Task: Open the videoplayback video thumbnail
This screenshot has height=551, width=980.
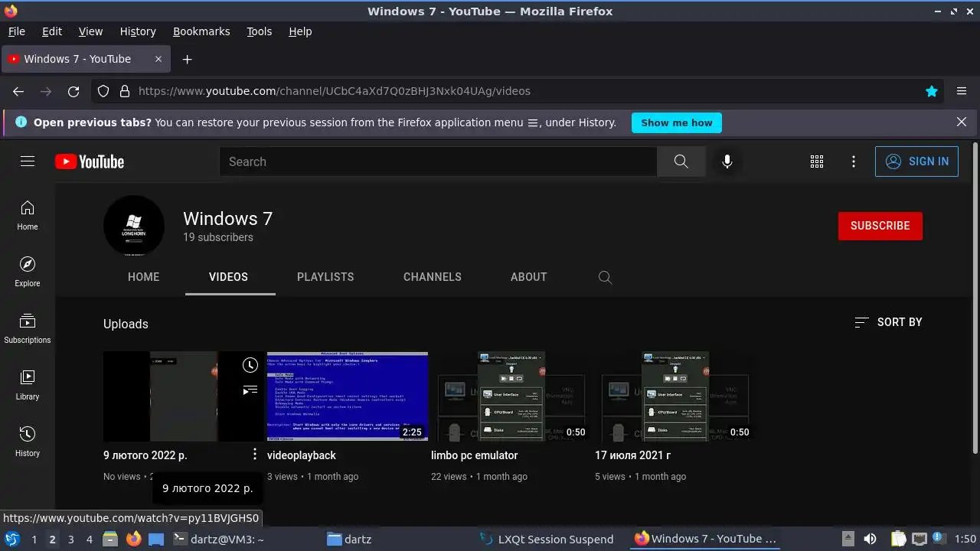Action: [x=348, y=396]
